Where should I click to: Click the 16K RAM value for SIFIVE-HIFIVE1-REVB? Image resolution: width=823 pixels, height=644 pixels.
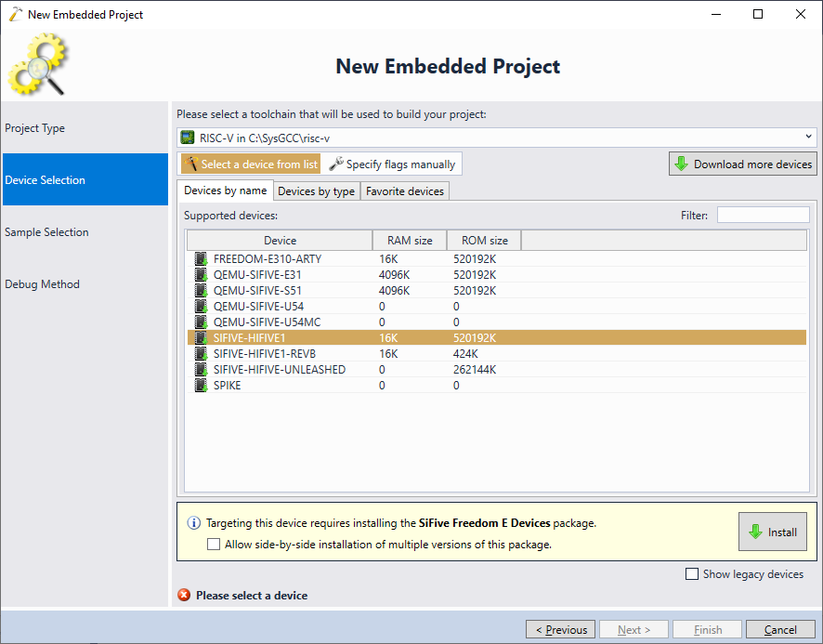pyautogui.click(x=388, y=353)
